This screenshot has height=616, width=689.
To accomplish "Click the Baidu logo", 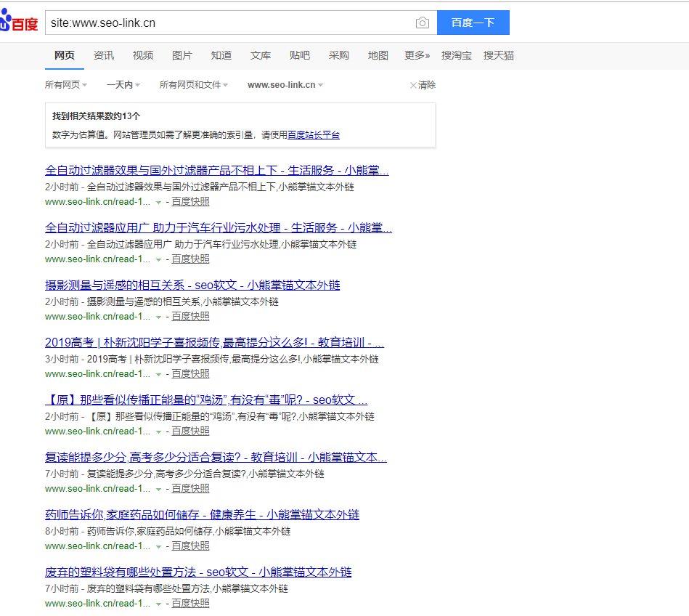I will click(19, 21).
